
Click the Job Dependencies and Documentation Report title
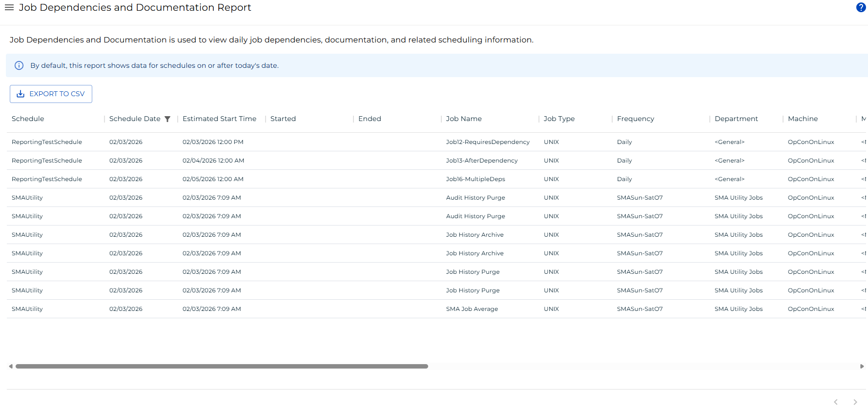[135, 7]
